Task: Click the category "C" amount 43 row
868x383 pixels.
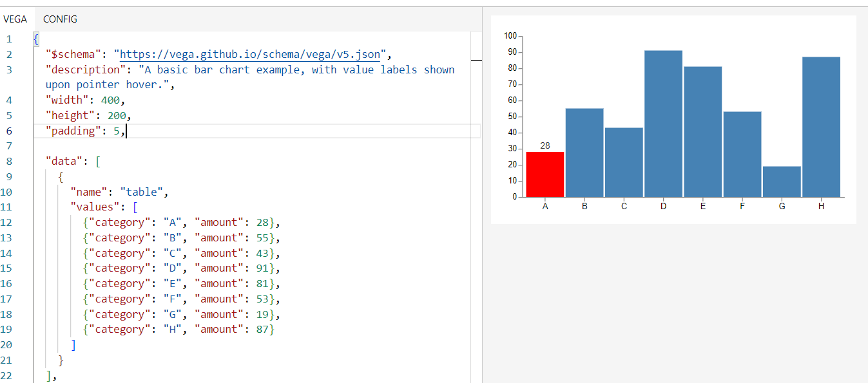Action: 182,254
